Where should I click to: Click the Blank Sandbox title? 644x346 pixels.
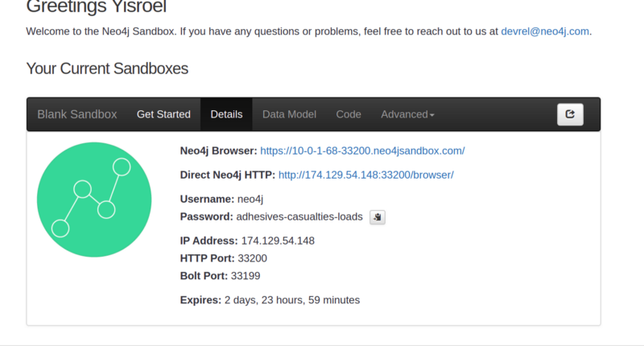pos(77,114)
